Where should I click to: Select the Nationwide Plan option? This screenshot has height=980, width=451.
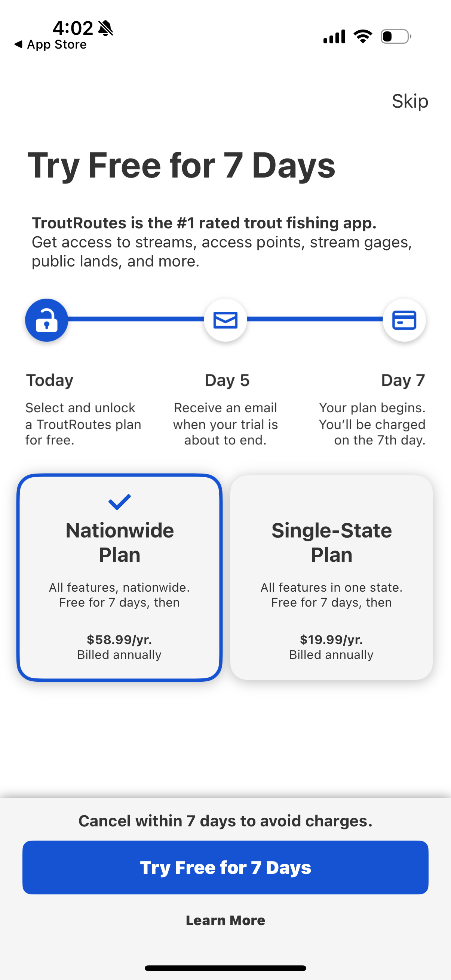(120, 577)
